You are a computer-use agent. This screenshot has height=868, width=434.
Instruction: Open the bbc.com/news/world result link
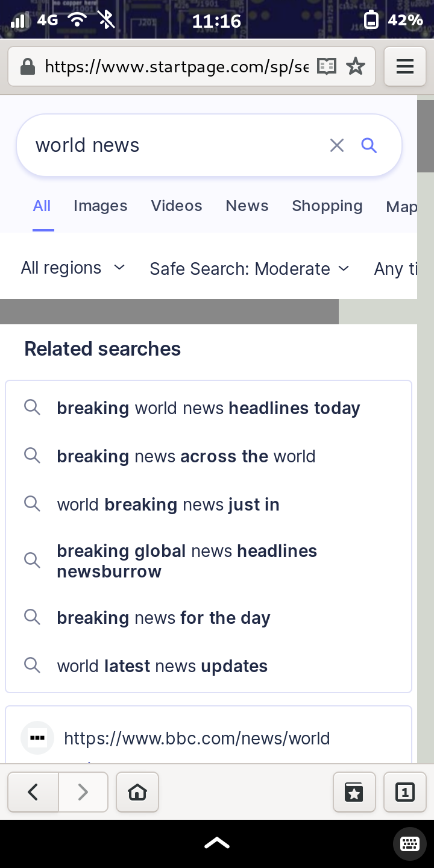coord(197,738)
